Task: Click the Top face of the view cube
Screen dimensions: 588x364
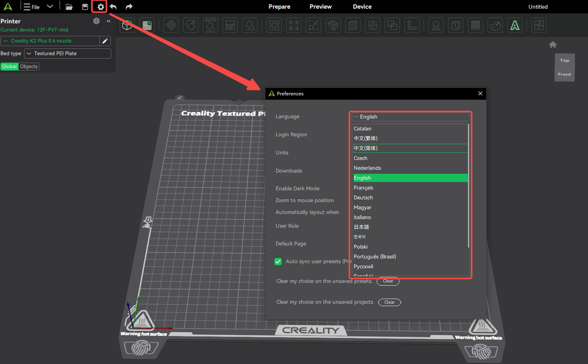Action: pyautogui.click(x=565, y=60)
